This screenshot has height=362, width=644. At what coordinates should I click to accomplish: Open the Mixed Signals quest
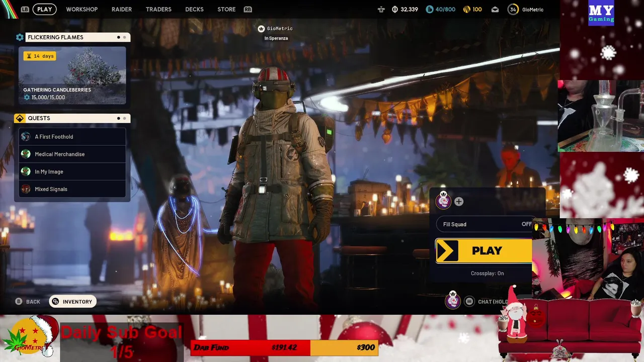tap(72, 189)
